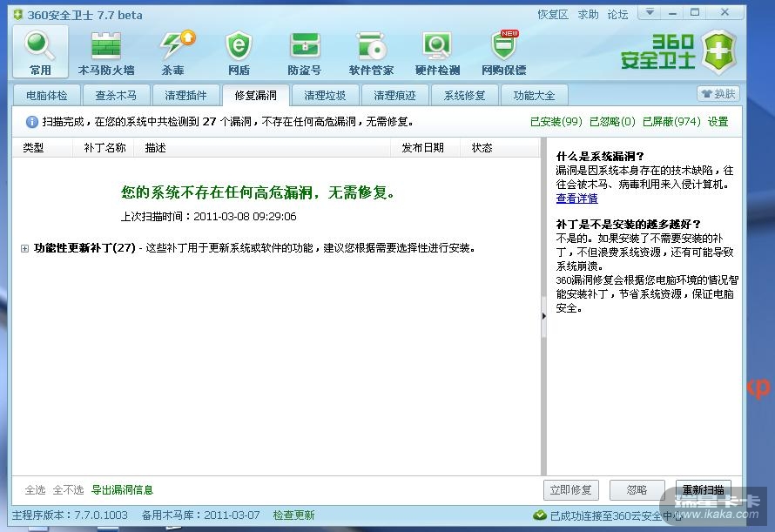This screenshot has width=775, height=532.
Task: Click the 备用木马库：2011-03-07 status text
Action: pyautogui.click(x=200, y=515)
